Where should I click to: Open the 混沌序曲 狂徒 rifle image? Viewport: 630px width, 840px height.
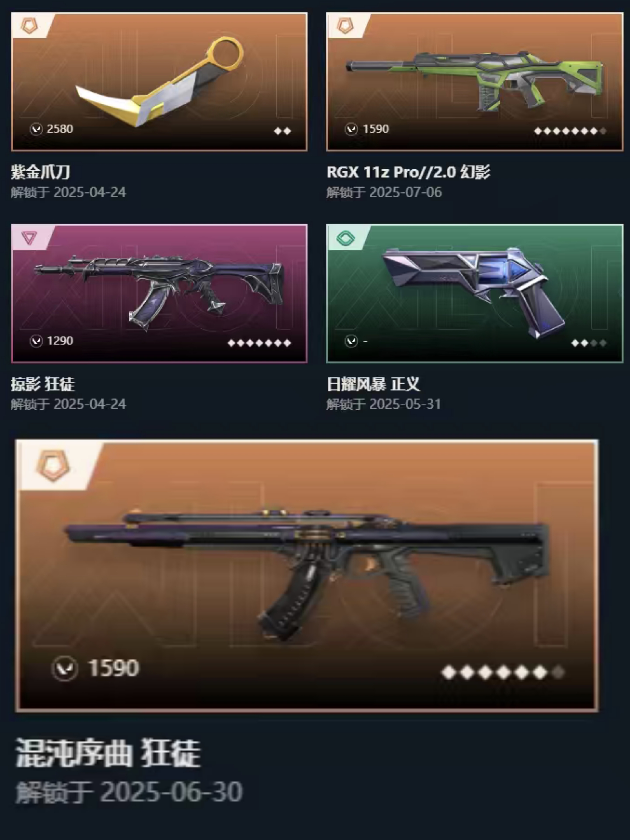[x=307, y=574]
